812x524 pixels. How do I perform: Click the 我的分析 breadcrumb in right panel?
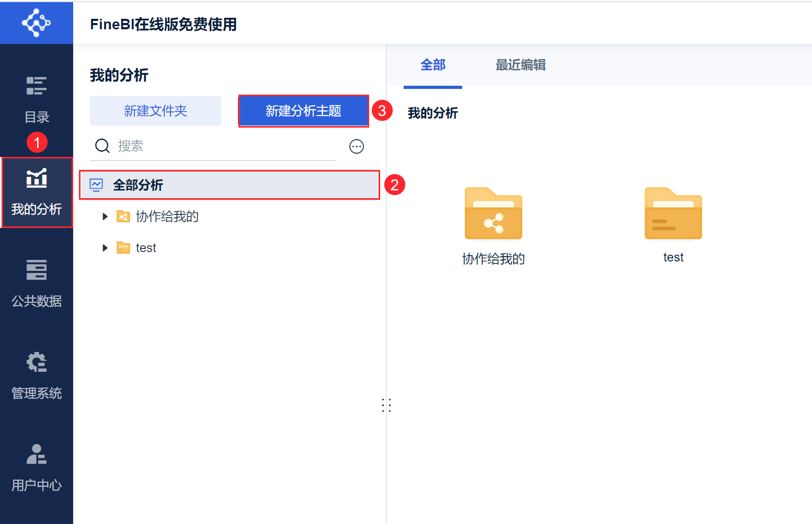pyautogui.click(x=433, y=113)
